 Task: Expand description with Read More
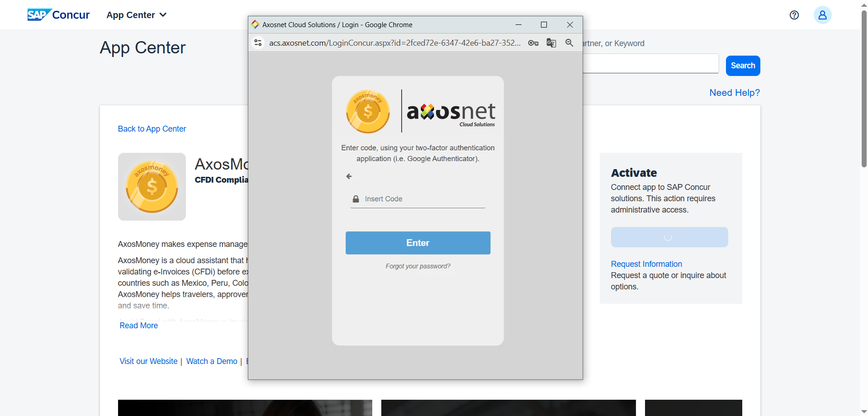click(x=139, y=326)
